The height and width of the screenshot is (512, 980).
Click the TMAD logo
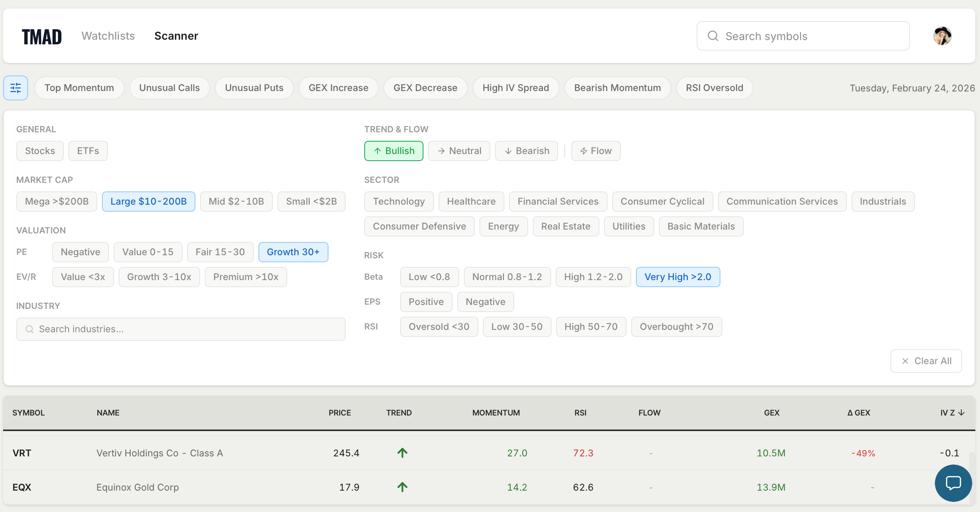42,37
